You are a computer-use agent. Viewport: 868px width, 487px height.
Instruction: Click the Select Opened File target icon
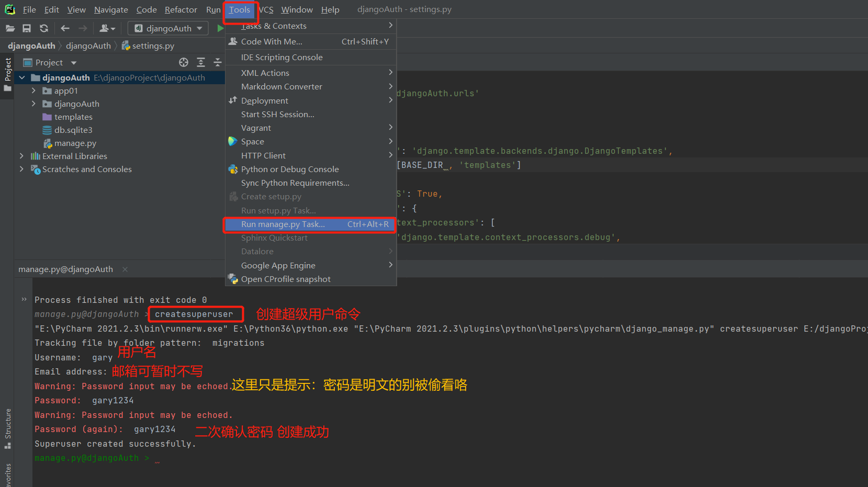184,62
